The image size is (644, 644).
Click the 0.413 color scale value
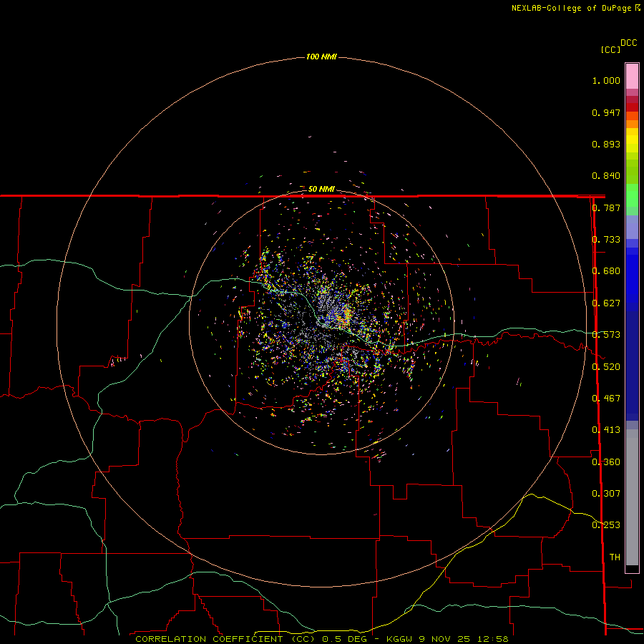point(606,430)
